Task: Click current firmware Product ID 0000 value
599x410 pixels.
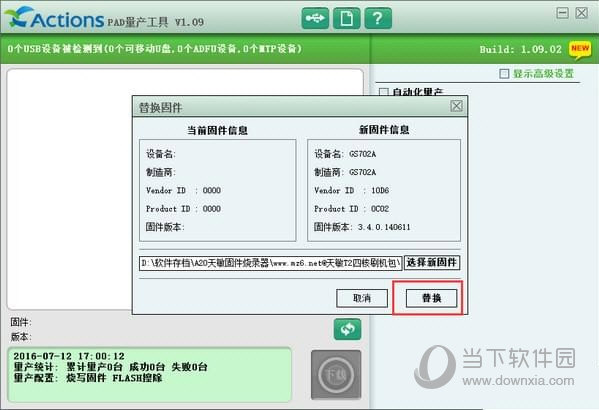Action: [x=212, y=209]
